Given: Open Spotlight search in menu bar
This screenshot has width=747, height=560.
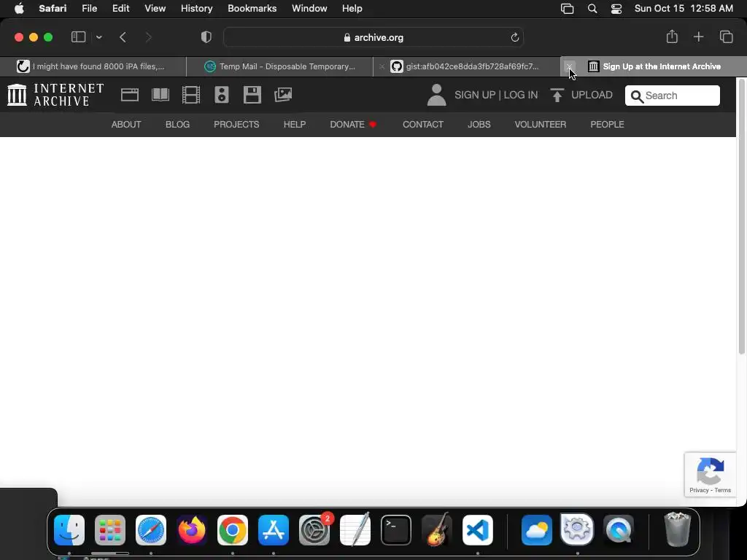Looking at the screenshot, I should click(592, 9).
